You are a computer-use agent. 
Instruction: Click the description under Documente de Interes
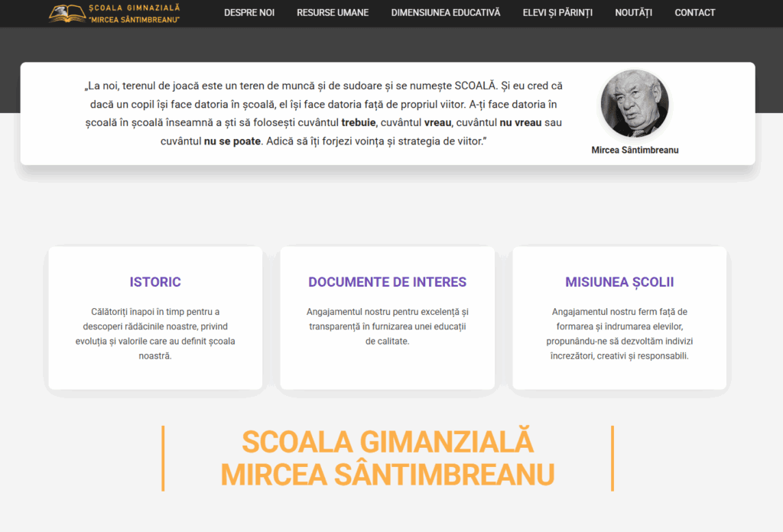point(387,326)
